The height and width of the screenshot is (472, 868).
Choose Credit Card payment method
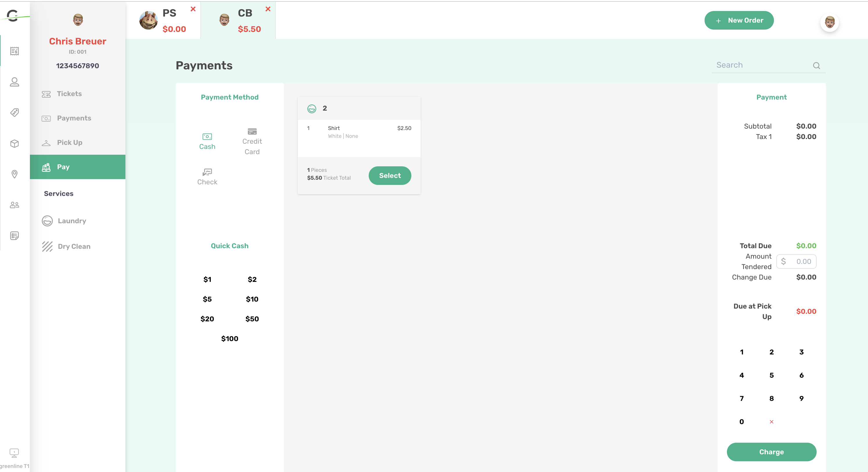252,141
